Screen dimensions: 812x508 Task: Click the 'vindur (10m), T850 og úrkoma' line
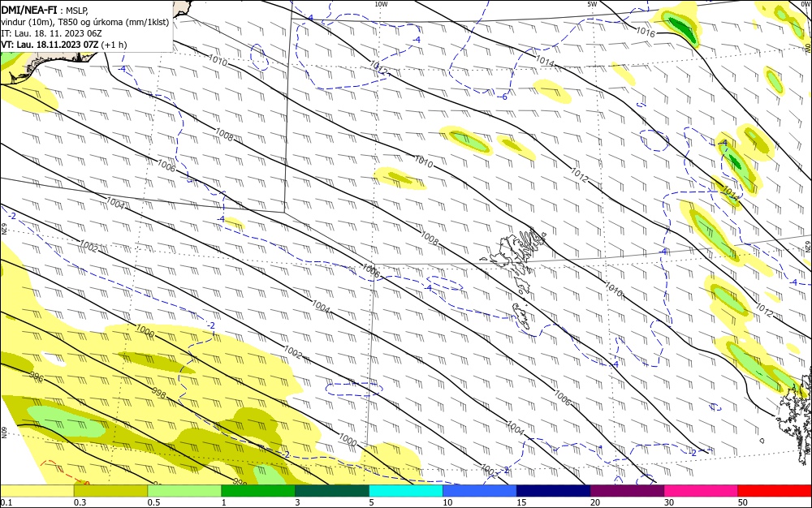point(85,22)
